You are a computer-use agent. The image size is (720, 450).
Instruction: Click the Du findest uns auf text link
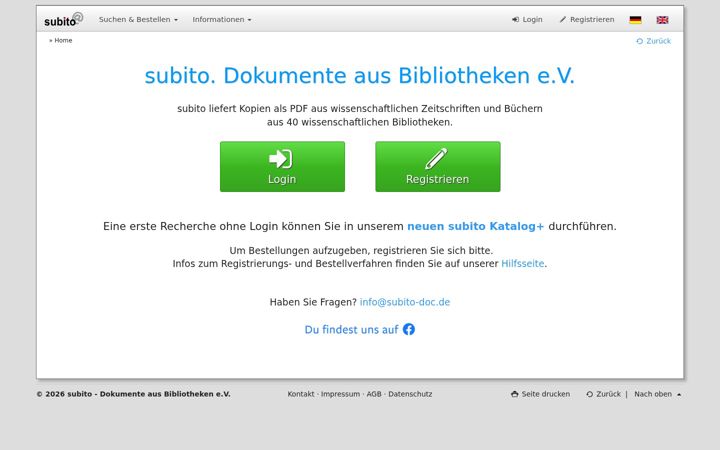click(351, 330)
